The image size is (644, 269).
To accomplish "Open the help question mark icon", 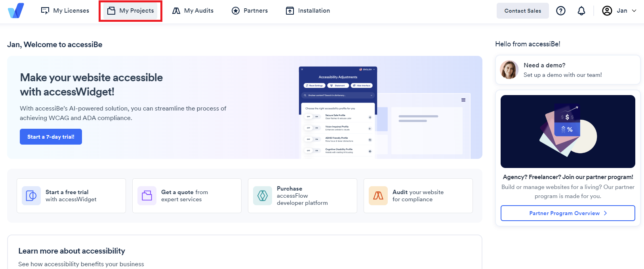I will (x=560, y=11).
